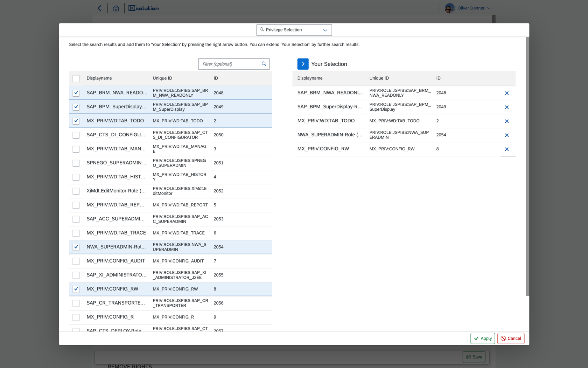Click the Your Selection heading
The image size is (588, 368).
pyautogui.click(x=329, y=64)
